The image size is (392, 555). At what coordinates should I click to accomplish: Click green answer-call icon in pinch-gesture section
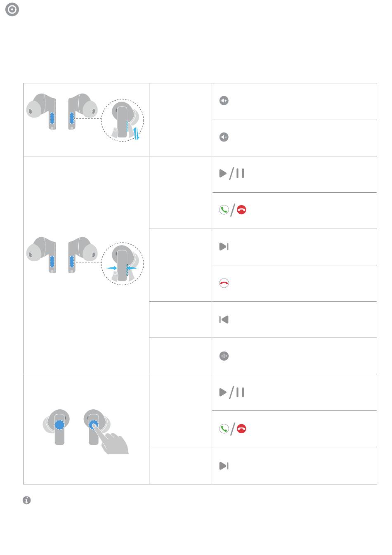(224, 210)
